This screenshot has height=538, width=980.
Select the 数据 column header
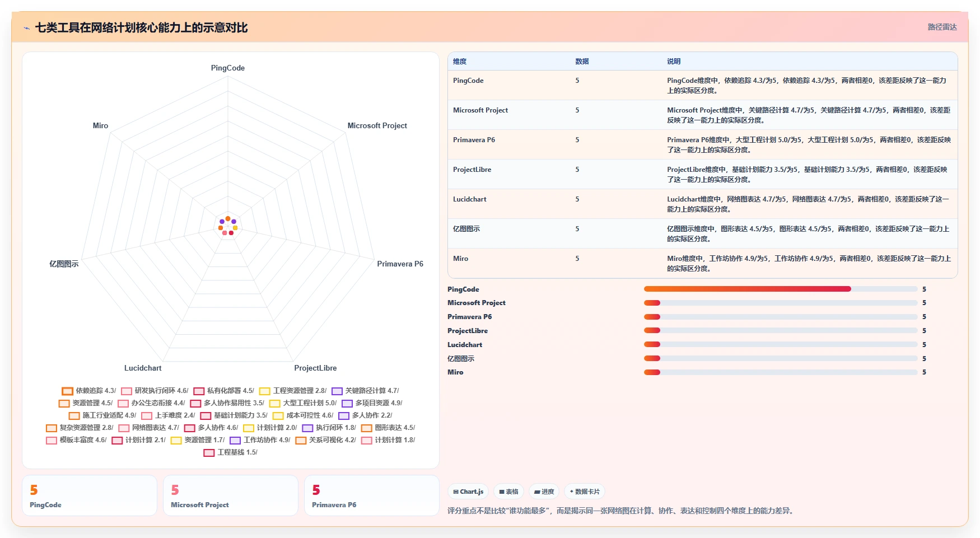[582, 62]
